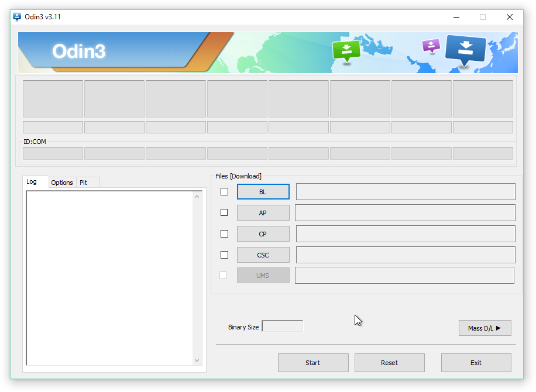
Task: Click the first ID:COM port box
Action: (52, 153)
